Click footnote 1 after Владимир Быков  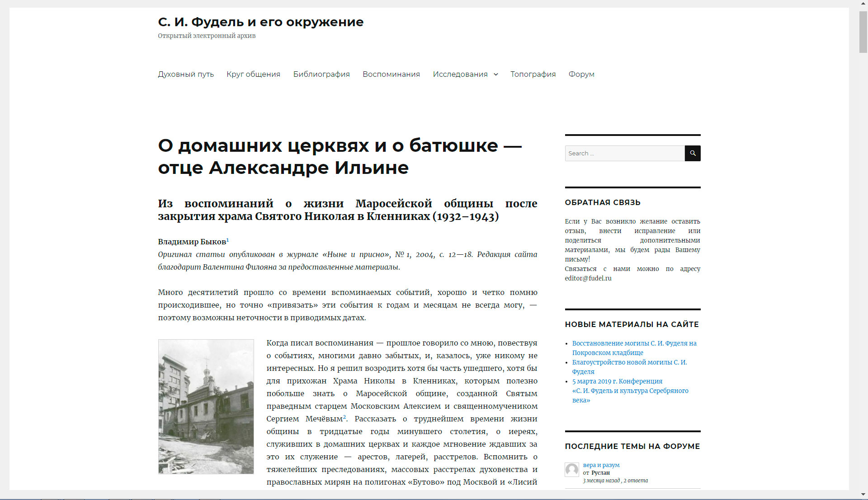pyautogui.click(x=227, y=240)
